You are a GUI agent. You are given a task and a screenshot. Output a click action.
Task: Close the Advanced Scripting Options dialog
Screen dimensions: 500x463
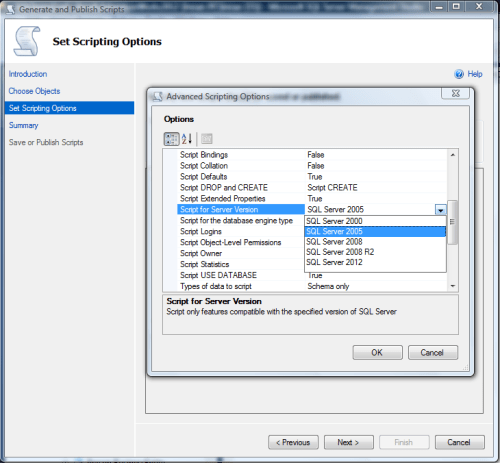[x=455, y=93]
